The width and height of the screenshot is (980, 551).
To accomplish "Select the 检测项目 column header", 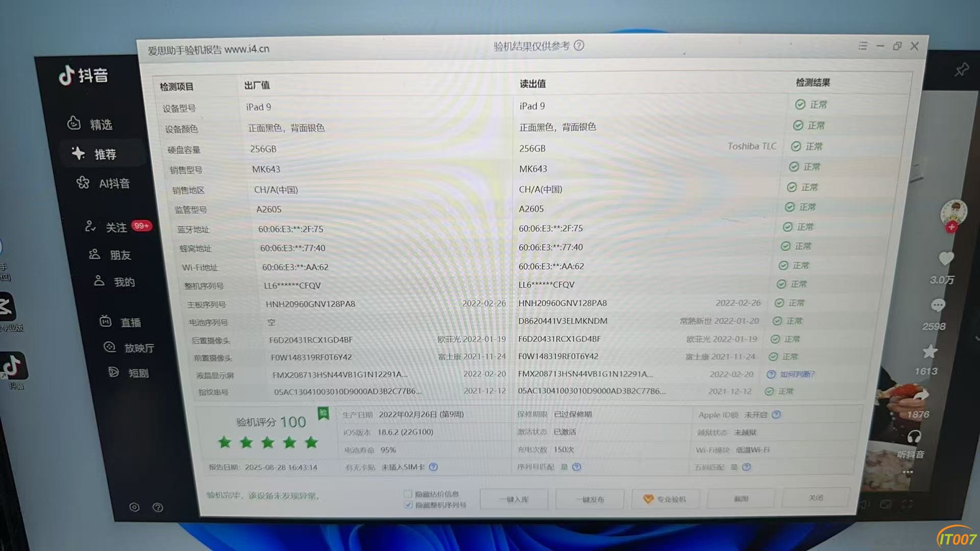I will (x=177, y=87).
